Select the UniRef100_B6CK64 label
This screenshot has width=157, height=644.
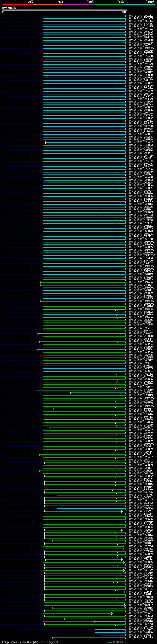tap(141, 371)
